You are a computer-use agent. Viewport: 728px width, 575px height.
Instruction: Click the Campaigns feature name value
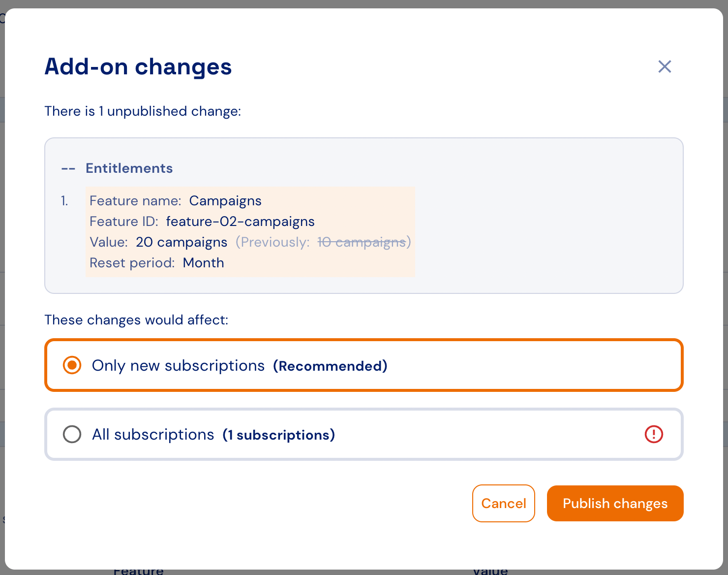tap(225, 201)
